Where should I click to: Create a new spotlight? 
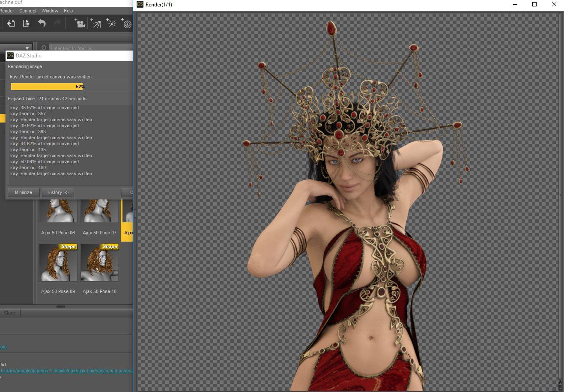(x=95, y=24)
